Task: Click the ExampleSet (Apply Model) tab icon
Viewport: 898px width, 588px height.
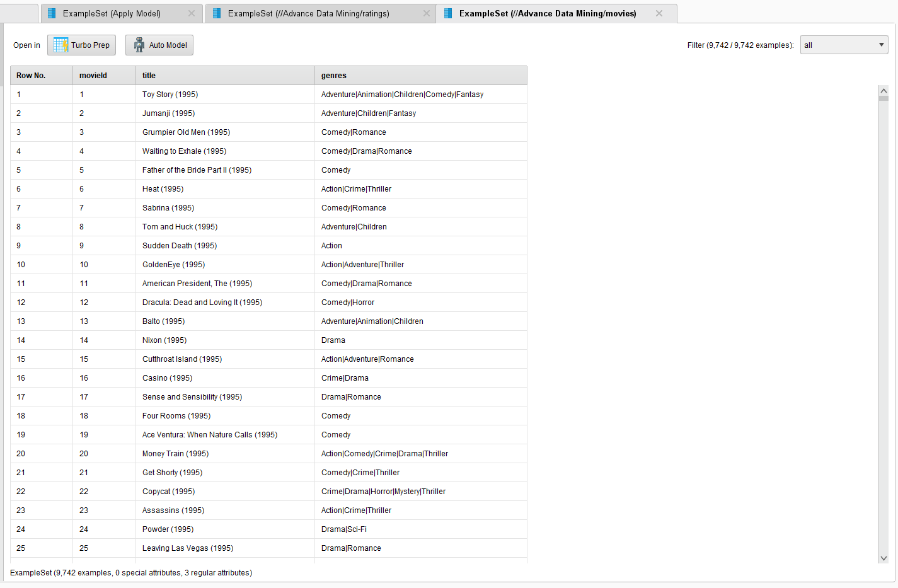Action: coord(52,13)
